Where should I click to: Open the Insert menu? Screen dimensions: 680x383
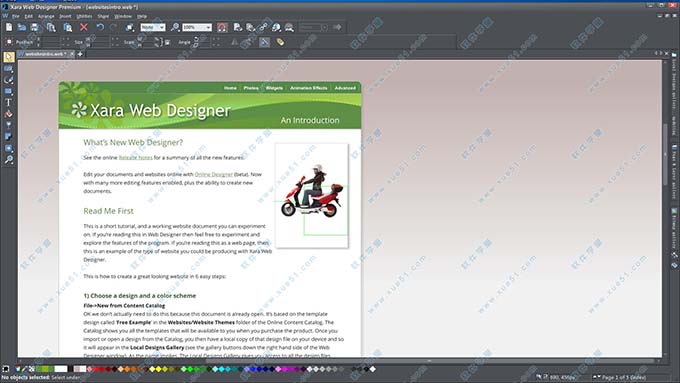click(x=65, y=16)
